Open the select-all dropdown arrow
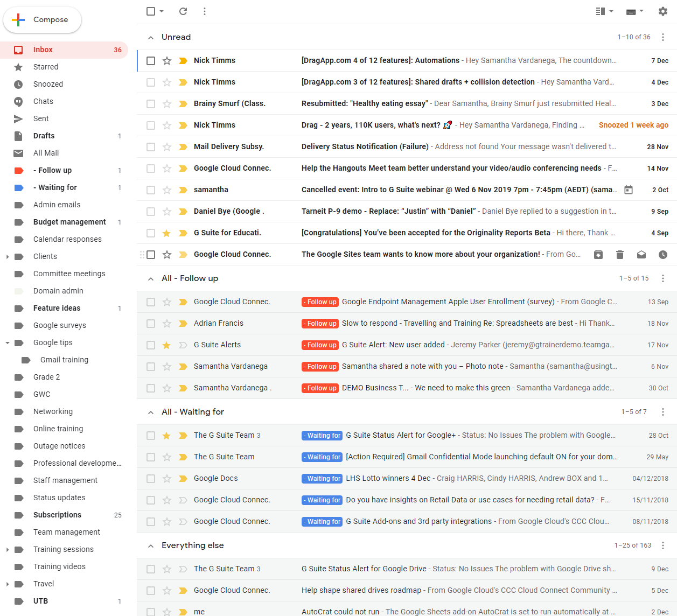The width and height of the screenshot is (677, 616). point(162,11)
